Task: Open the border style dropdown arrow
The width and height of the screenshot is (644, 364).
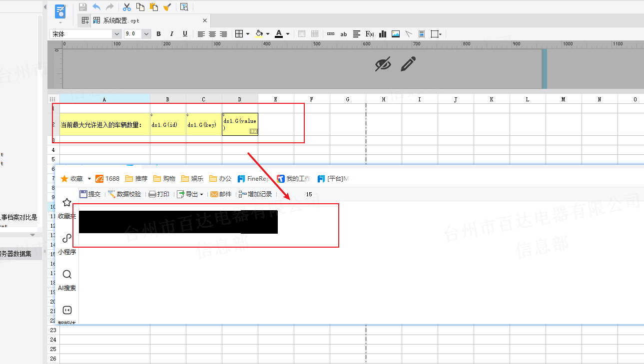Action: click(247, 34)
